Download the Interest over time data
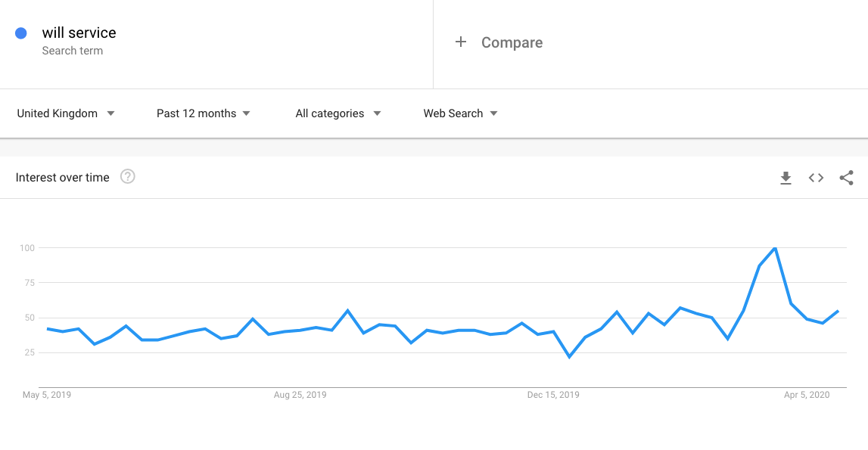The height and width of the screenshot is (450, 868). (786, 178)
